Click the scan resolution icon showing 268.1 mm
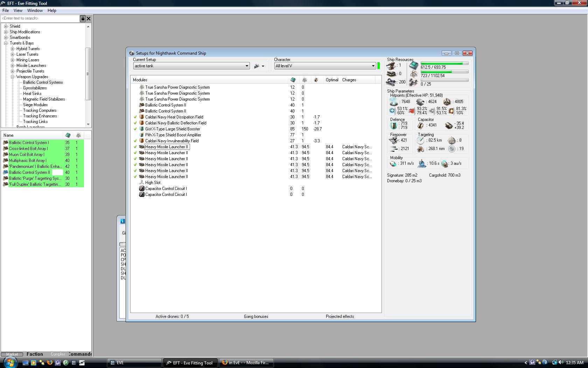Screen dimensions: 588x368 [x=420, y=149]
